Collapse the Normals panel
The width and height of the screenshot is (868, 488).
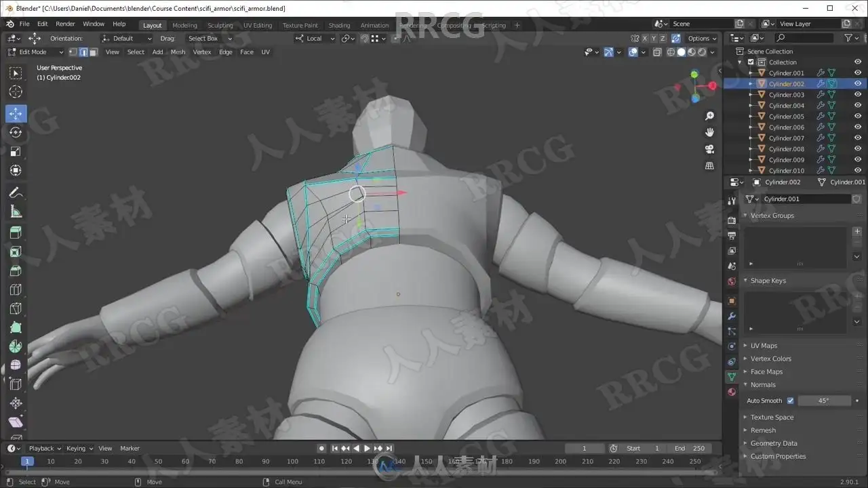(762, 384)
